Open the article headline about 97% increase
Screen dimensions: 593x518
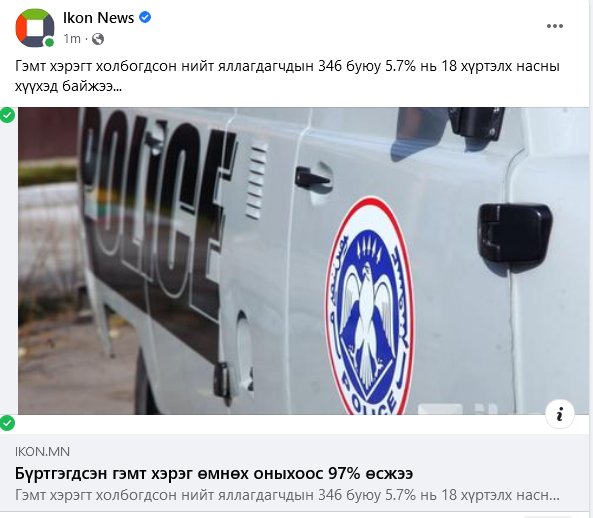pyautogui.click(x=214, y=473)
